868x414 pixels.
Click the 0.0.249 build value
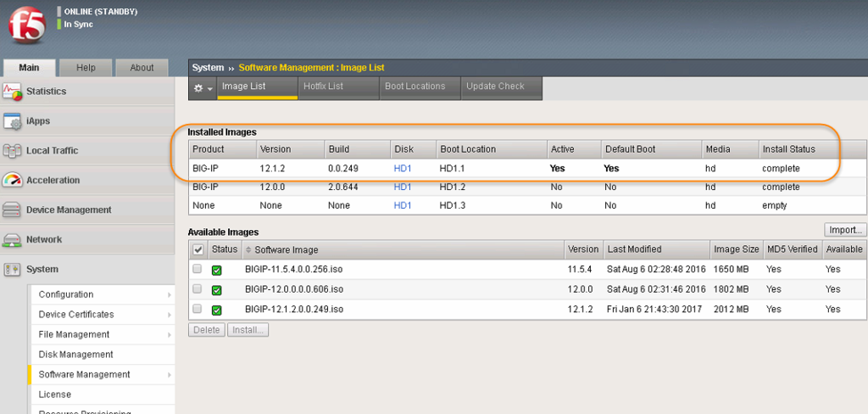(x=342, y=169)
